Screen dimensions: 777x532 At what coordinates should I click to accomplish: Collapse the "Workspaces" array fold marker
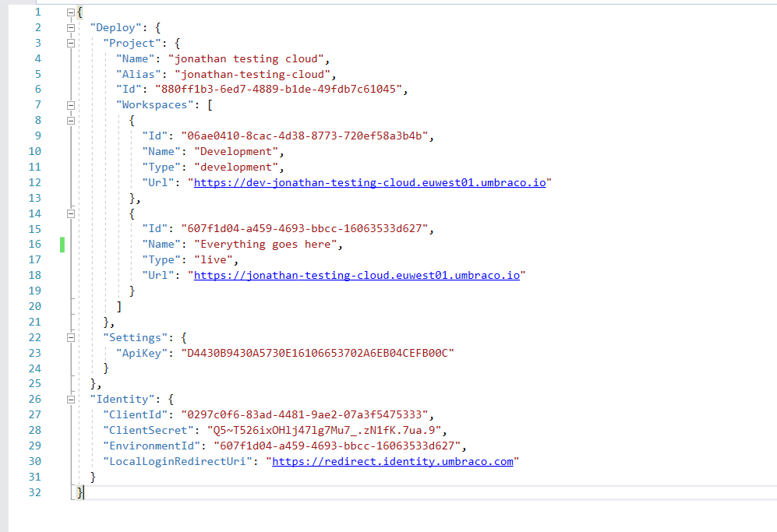click(x=71, y=105)
